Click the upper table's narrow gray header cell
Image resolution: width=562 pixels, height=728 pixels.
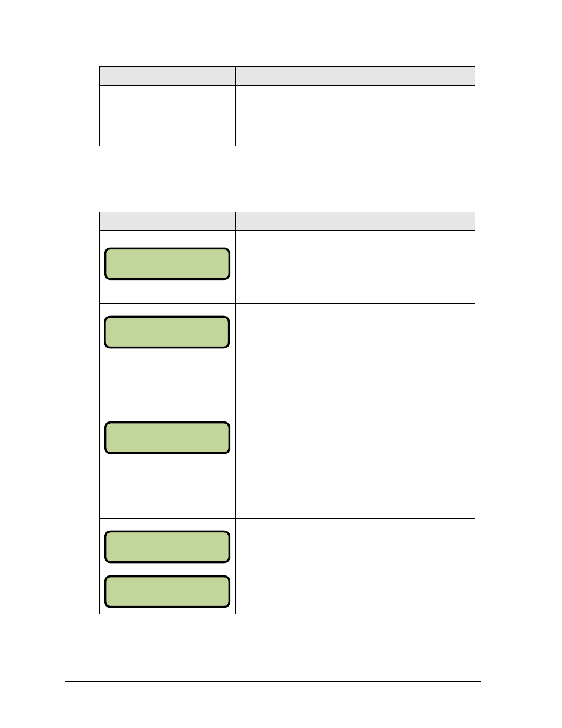point(167,76)
